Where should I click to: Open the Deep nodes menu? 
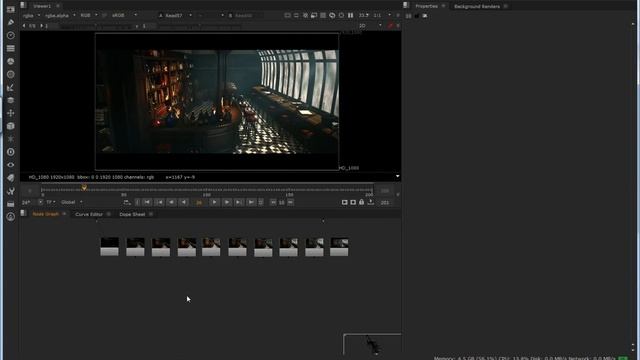tap(11, 152)
